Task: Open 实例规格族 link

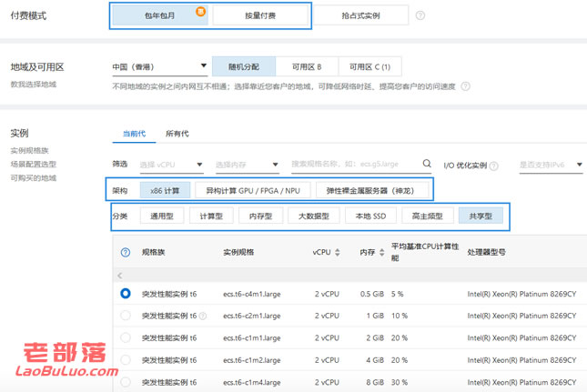Action: [x=29, y=150]
